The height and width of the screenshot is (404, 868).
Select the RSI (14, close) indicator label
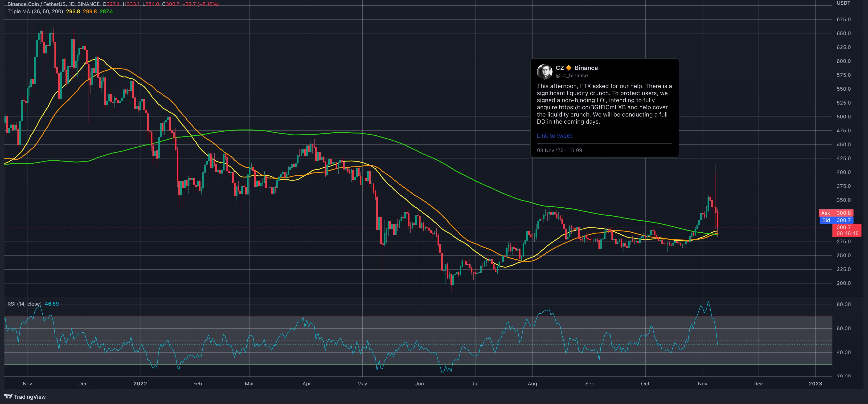click(24, 304)
